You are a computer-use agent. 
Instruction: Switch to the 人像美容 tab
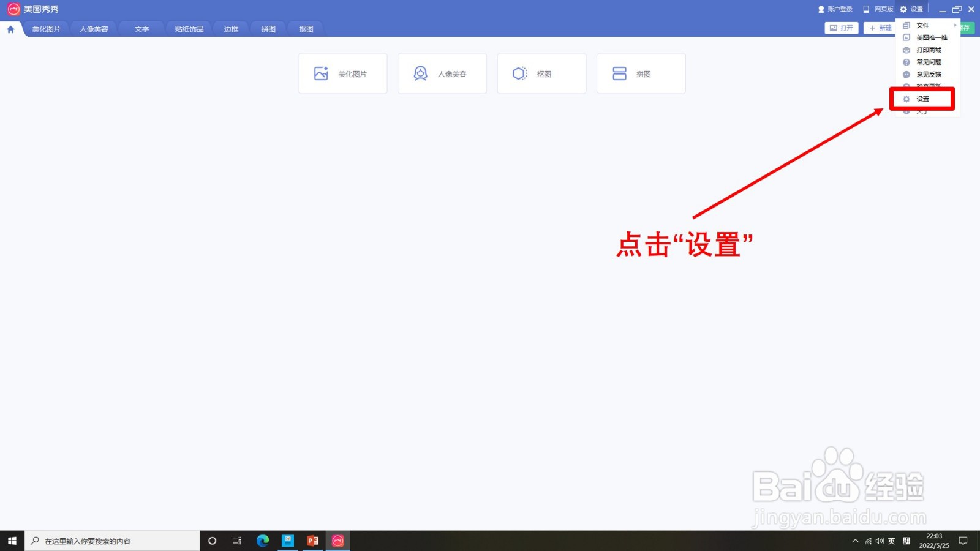(94, 29)
